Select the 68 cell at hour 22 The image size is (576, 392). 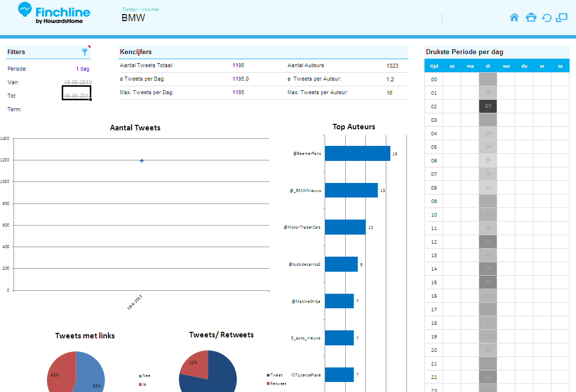488,377
